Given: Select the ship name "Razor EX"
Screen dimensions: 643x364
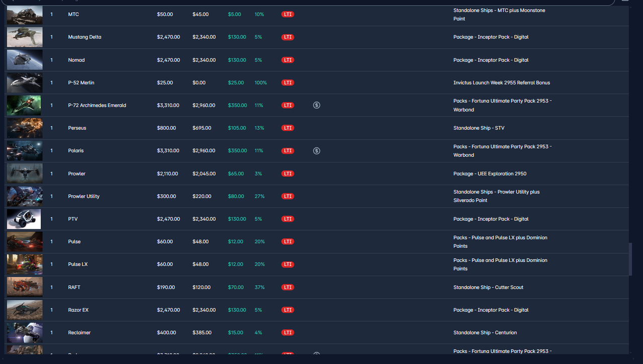Looking at the screenshot, I should click(78, 310).
